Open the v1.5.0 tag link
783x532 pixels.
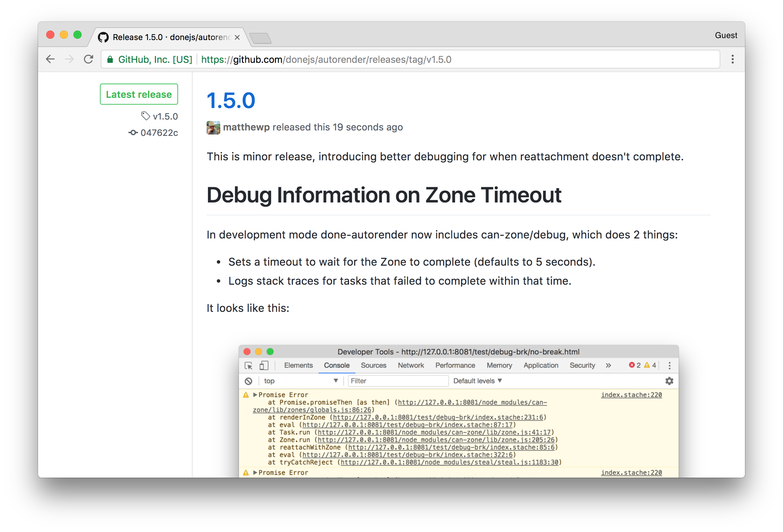click(165, 117)
